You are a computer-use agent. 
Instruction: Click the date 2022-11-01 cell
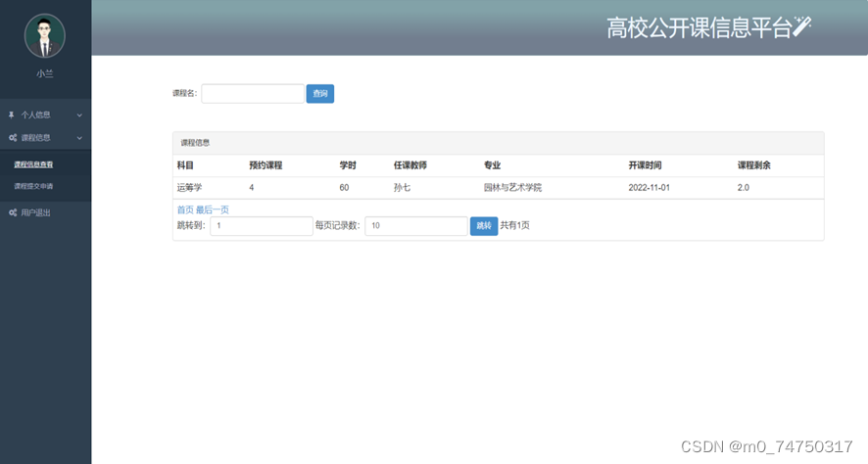649,188
